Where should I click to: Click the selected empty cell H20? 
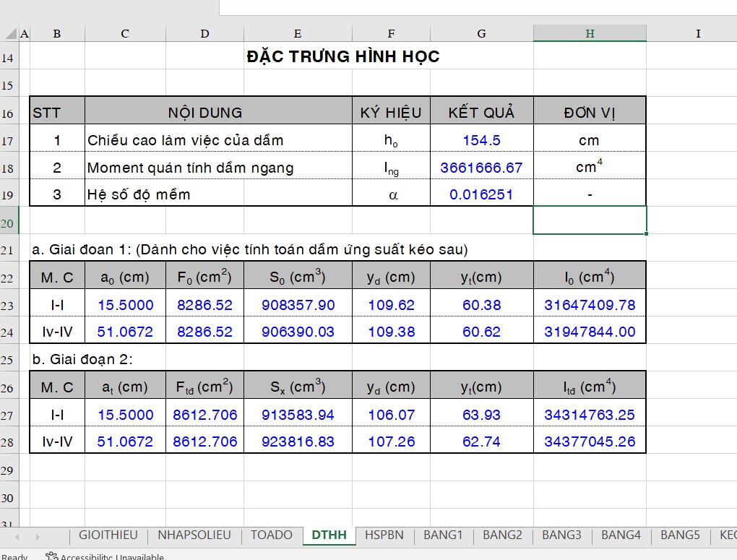click(x=590, y=220)
